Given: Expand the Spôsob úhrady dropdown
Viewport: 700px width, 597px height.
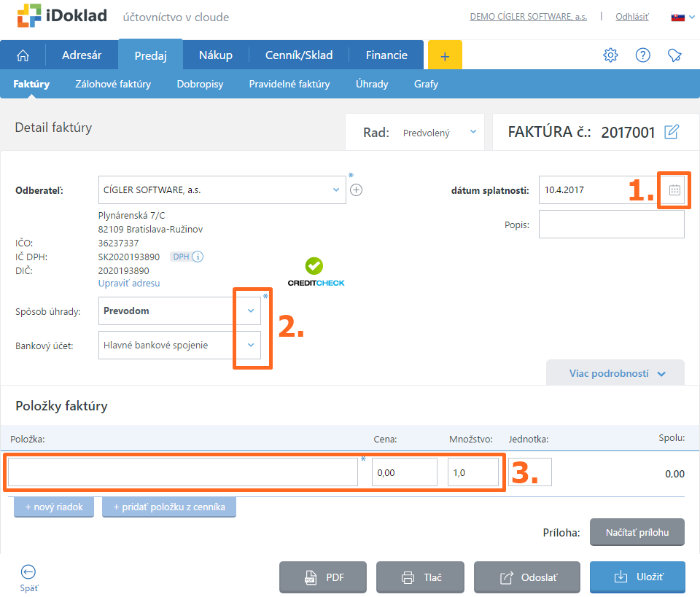Looking at the screenshot, I should [251, 311].
